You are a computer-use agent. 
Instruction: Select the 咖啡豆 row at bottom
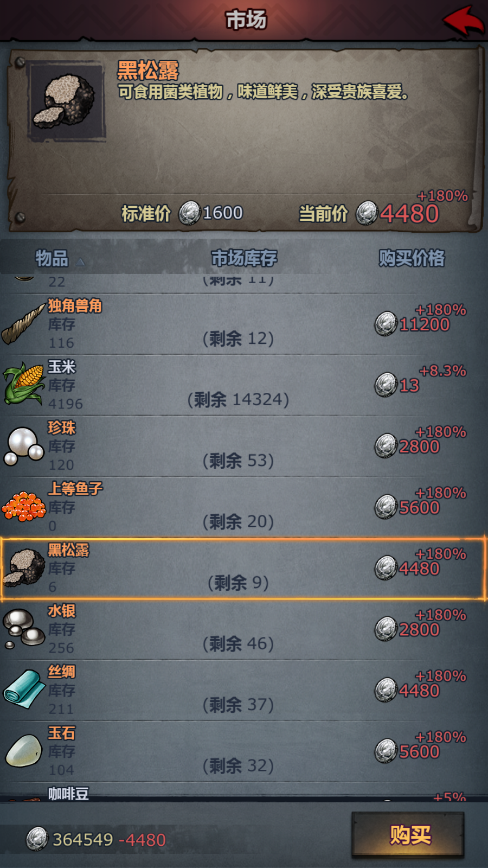point(244,793)
